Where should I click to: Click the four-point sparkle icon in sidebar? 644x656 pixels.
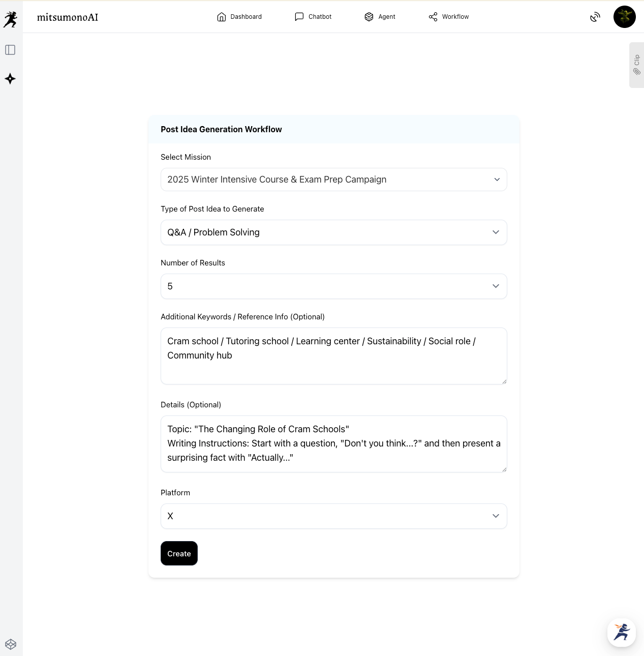10,79
